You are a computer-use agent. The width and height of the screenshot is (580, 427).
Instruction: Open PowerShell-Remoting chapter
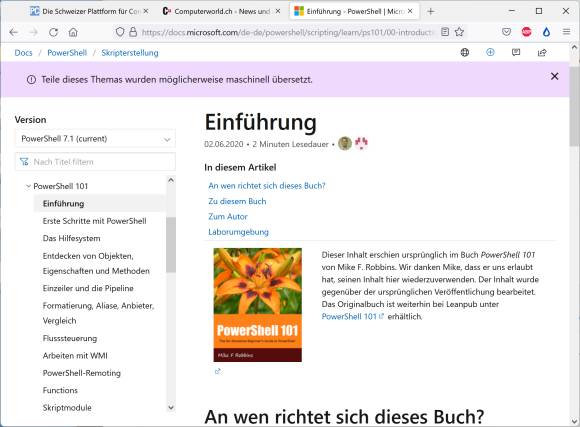[x=82, y=373]
